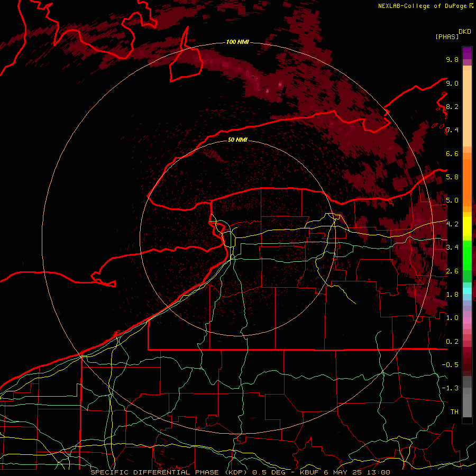
Task: Click the 1.0 color scale label
Action: coord(452,317)
